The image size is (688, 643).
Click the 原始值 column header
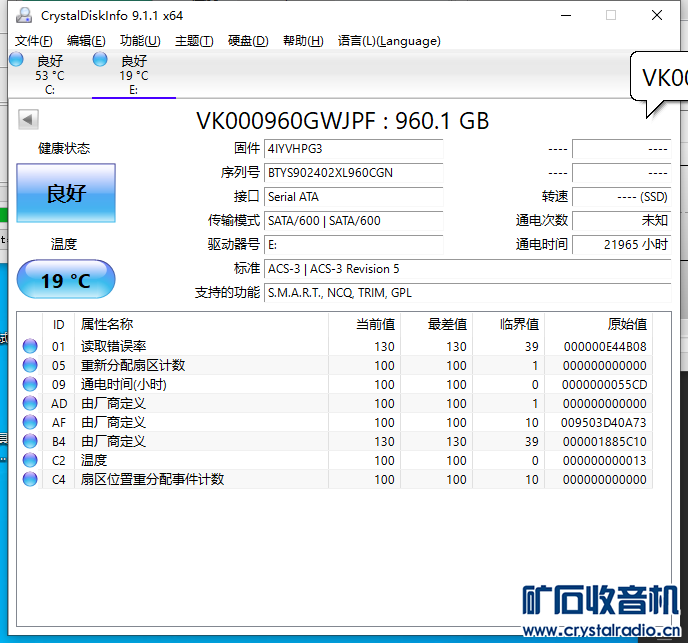coord(626,324)
